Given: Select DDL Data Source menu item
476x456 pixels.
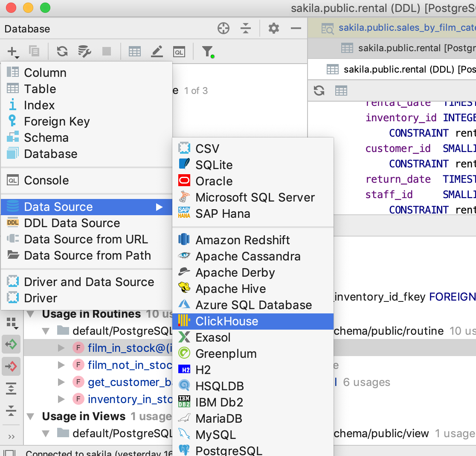Looking at the screenshot, I should (x=87, y=223).
